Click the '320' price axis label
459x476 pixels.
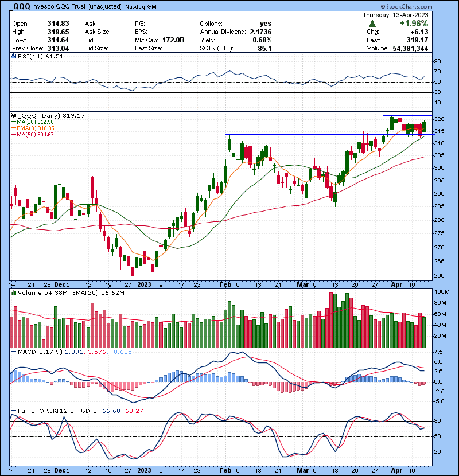(x=439, y=119)
